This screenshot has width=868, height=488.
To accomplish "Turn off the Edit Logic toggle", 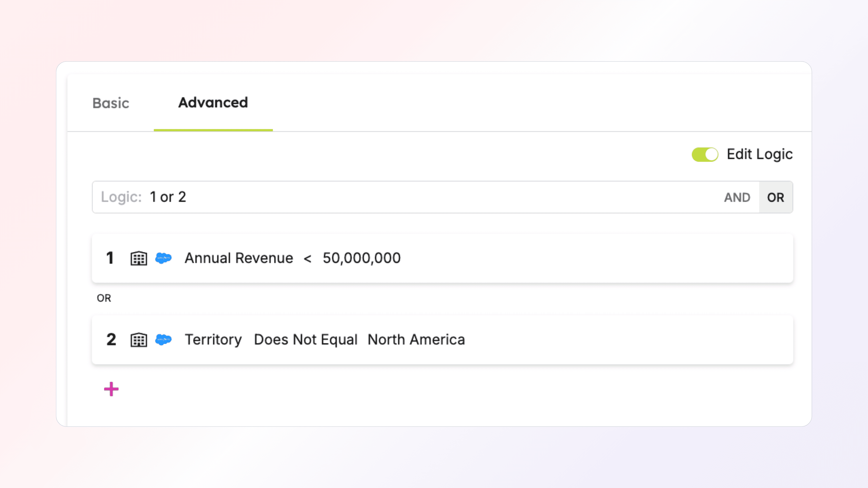I will 705,155.
